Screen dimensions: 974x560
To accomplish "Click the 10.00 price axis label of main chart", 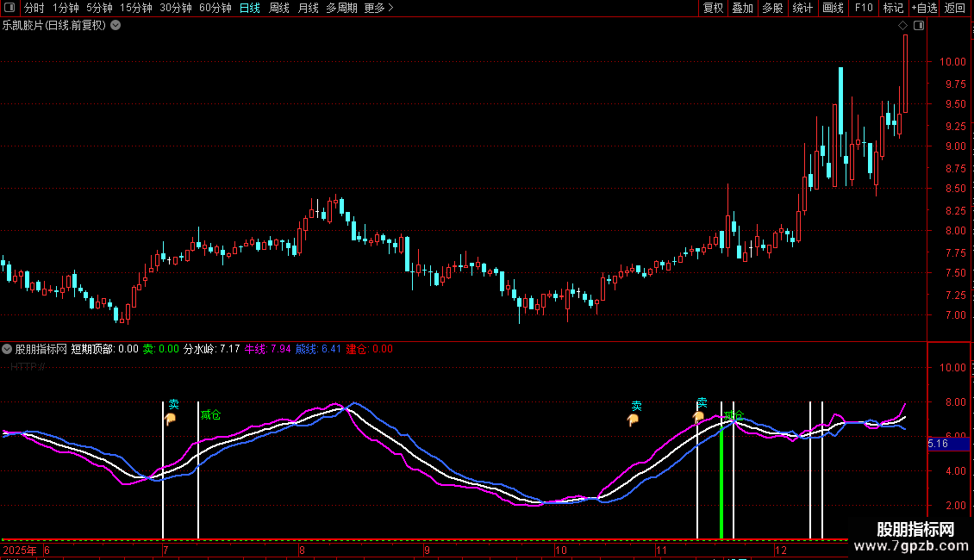I will [x=952, y=61].
